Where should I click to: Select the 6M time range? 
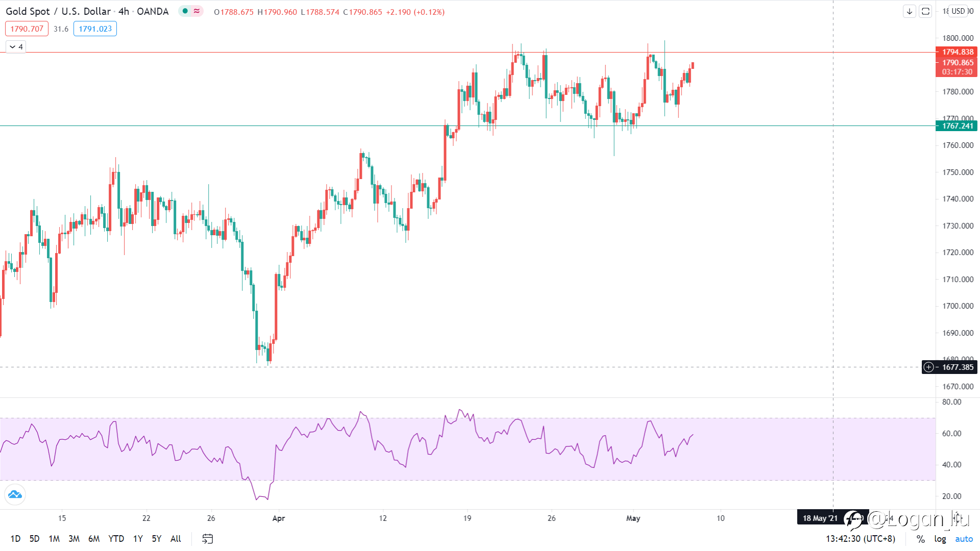[94, 539]
